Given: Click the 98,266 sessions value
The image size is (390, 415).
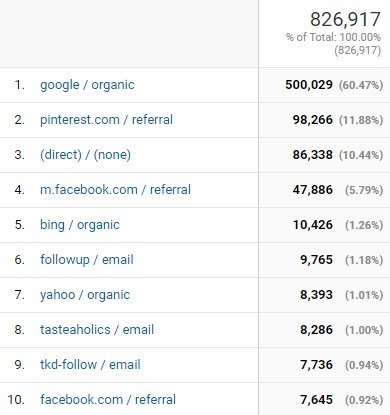Looking at the screenshot, I should 313,120.
